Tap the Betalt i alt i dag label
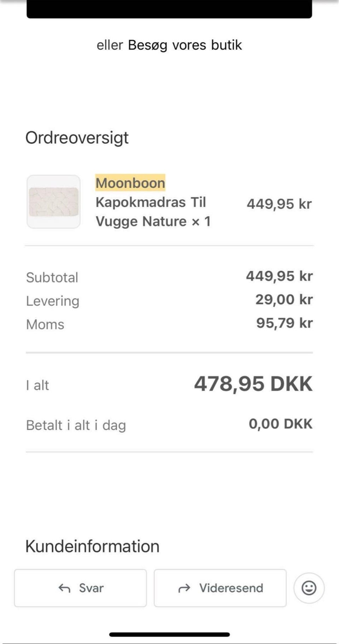Screen dimensions: 339x644 [x=76, y=425]
